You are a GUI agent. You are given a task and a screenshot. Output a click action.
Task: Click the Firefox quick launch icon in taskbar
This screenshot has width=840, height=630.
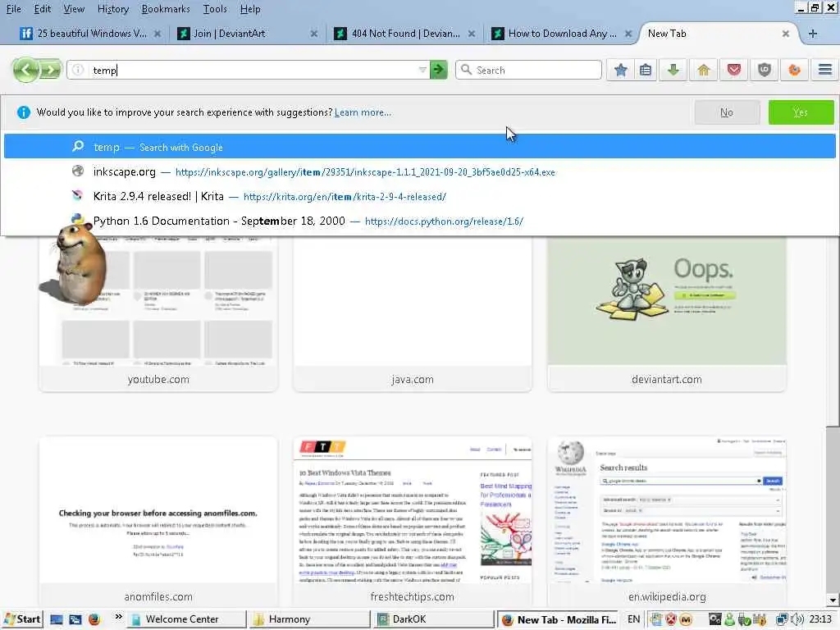pyautogui.click(x=94, y=620)
